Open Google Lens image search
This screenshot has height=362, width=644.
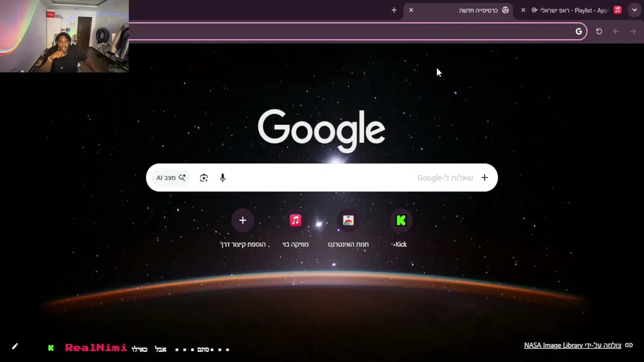tap(204, 177)
